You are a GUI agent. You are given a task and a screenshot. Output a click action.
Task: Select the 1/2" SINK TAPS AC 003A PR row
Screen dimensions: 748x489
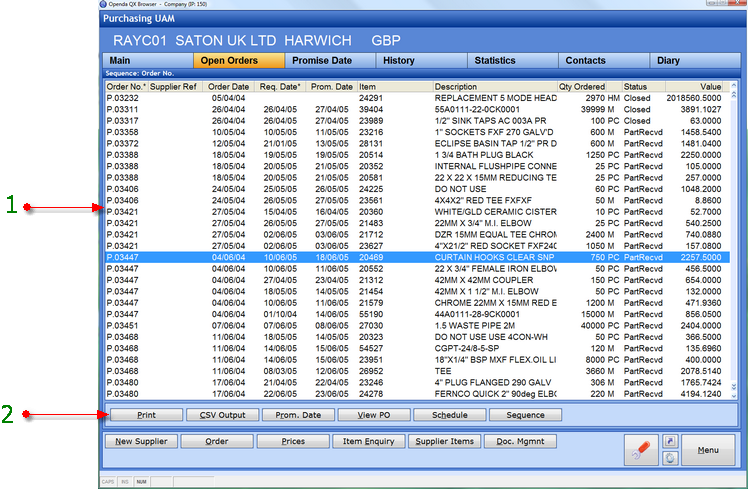(x=417, y=121)
